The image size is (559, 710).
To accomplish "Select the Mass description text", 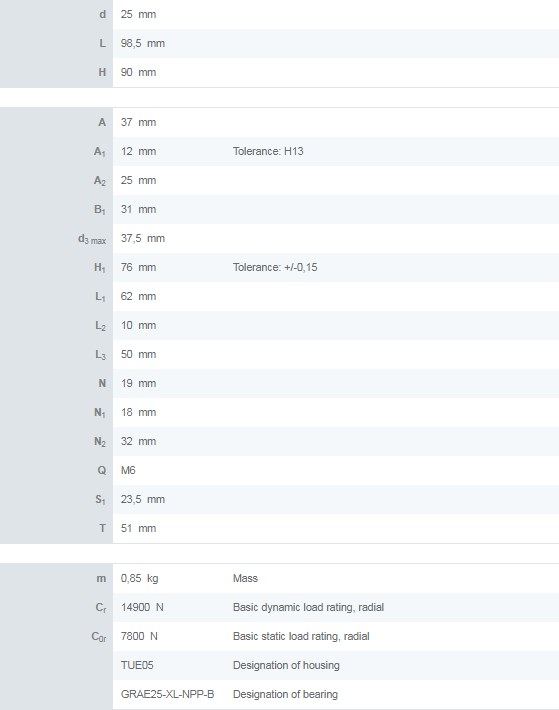I will click(x=245, y=578).
